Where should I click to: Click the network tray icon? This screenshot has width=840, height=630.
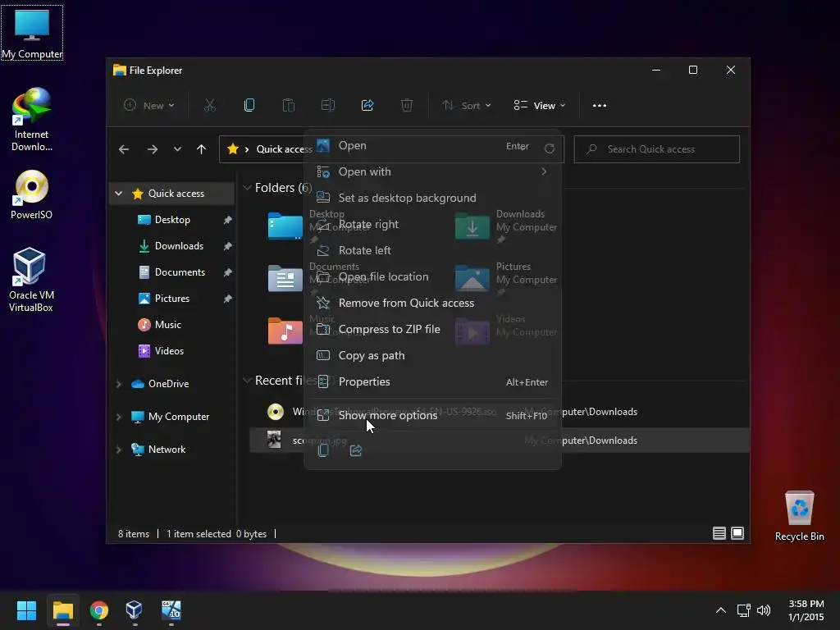tap(743, 610)
